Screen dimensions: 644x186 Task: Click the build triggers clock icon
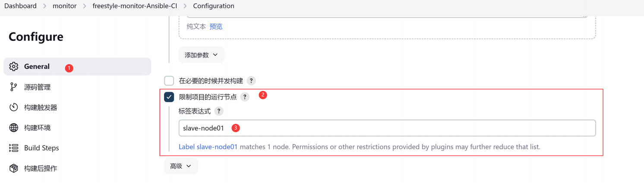(14, 107)
